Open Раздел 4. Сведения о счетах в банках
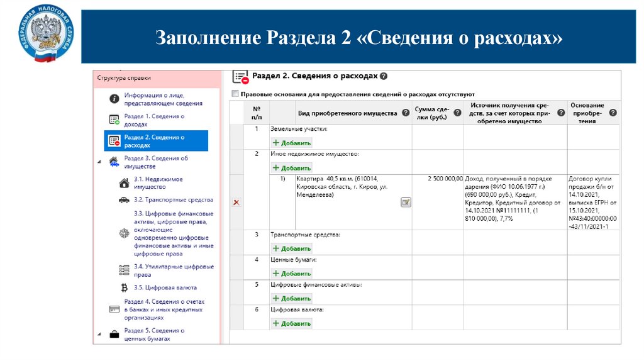 164,309
